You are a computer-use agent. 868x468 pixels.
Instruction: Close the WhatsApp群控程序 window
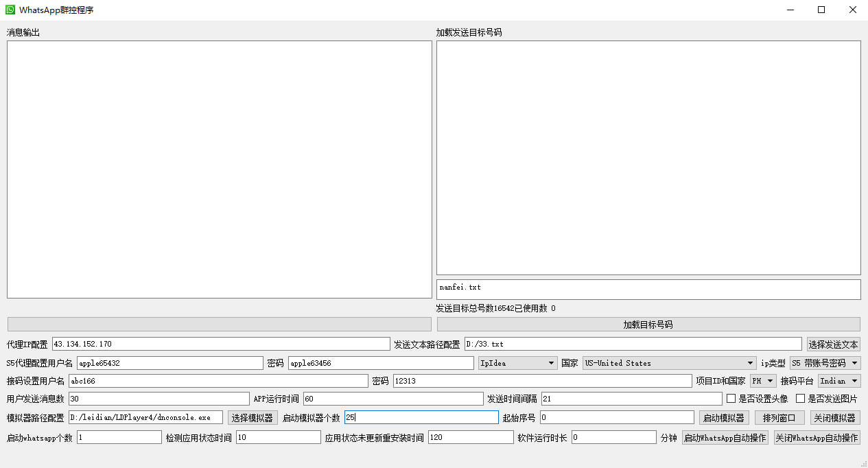point(853,10)
